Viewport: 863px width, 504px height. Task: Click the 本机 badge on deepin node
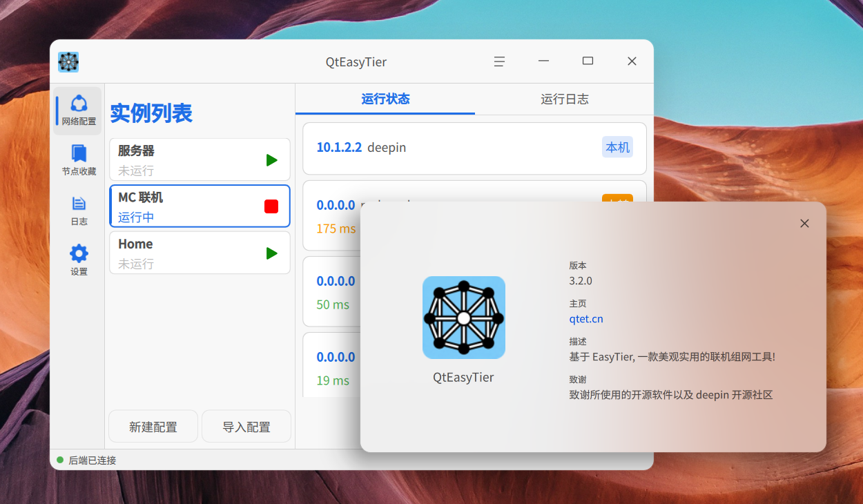[617, 147]
